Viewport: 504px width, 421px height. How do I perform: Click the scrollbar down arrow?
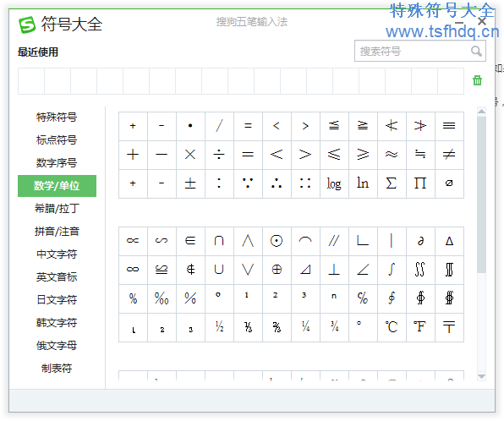(481, 376)
